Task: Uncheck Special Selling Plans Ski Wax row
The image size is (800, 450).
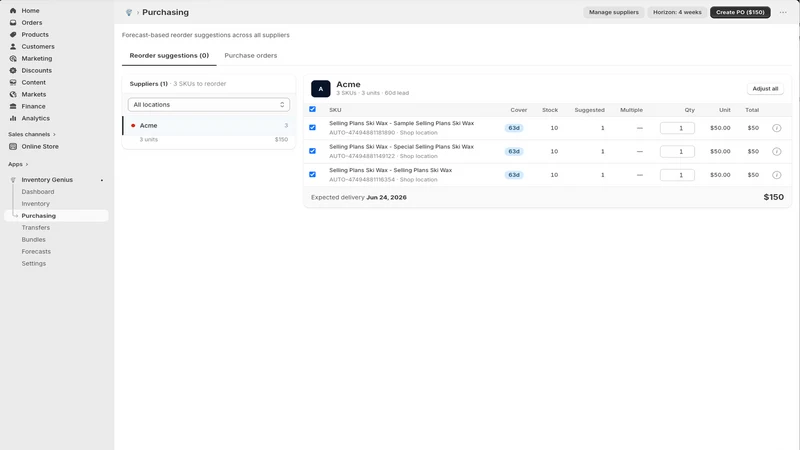Action: pyautogui.click(x=312, y=151)
